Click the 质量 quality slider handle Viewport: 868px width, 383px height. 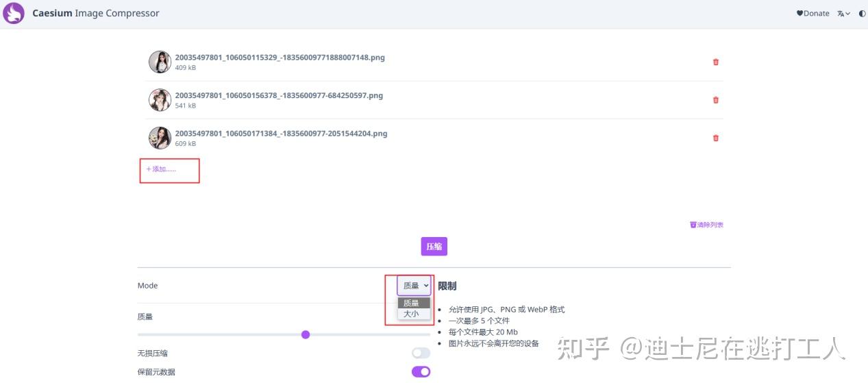point(306,334)
